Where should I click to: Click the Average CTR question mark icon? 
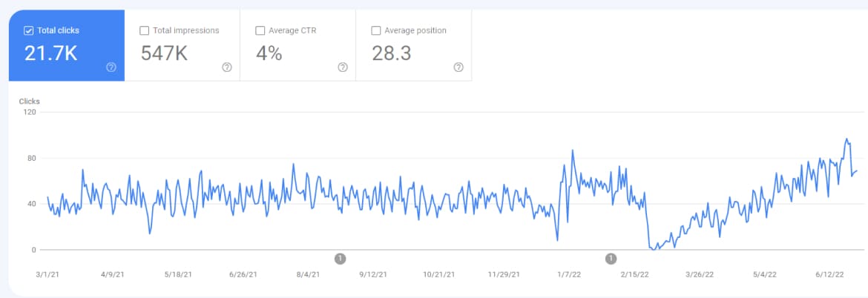click(343, 67)
